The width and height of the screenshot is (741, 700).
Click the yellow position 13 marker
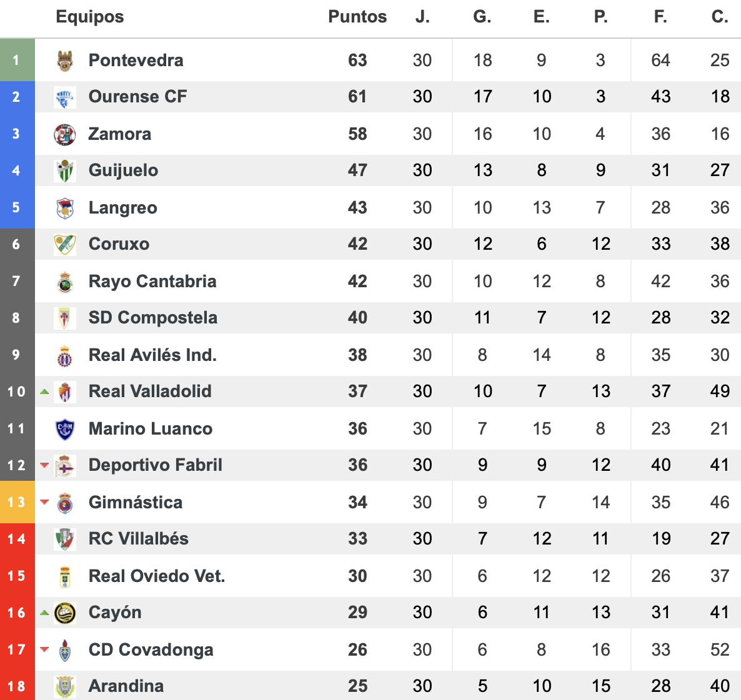pyautogui.click(x=17, y=502)
